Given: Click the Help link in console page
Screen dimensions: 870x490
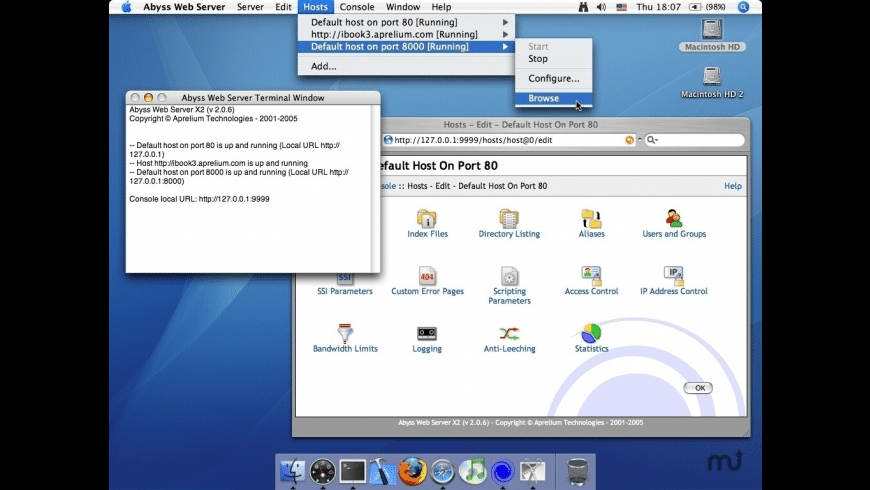Looking at the screenshot, I should (732, 186).
